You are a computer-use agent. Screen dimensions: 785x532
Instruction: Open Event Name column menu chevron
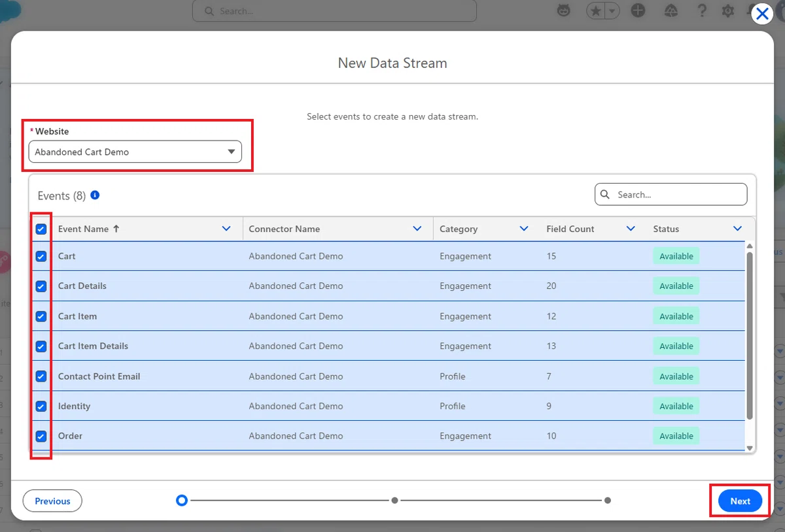pyautogui.click(x=226, y=229)
